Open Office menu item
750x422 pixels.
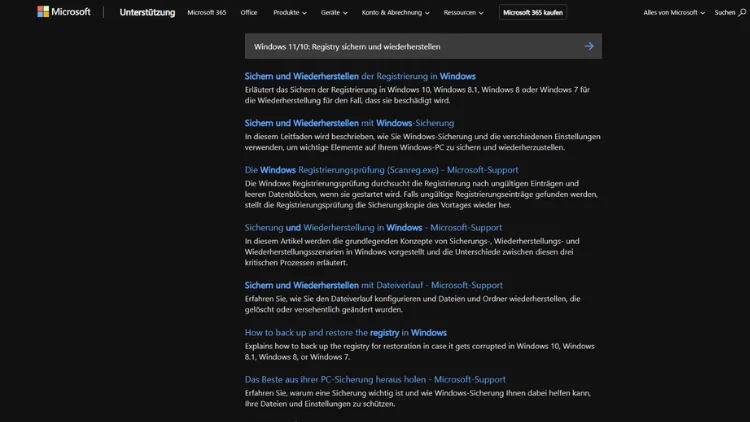249,12
